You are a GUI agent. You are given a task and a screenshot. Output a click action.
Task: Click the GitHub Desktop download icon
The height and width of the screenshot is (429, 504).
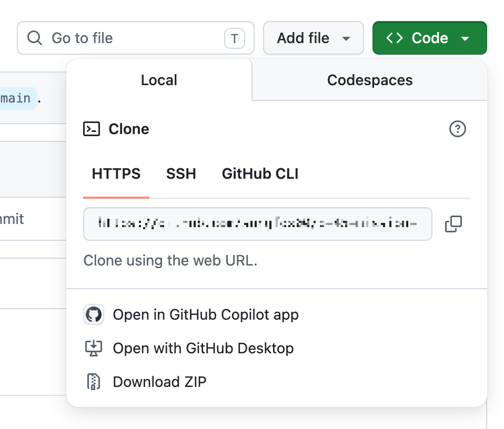coord(94,348)
